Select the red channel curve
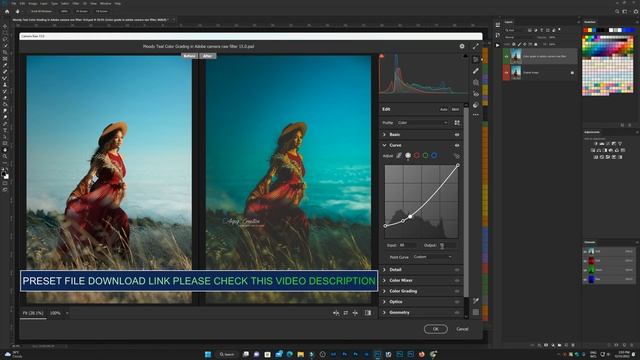 point(416,156)
